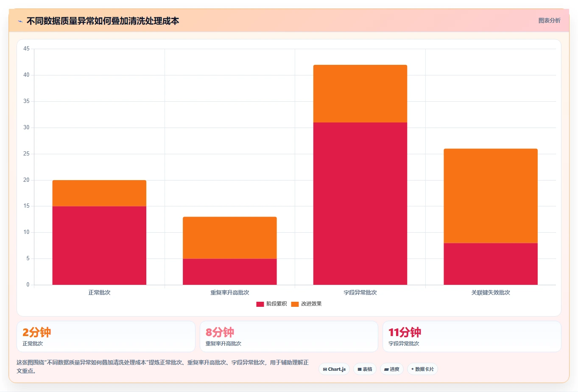
Task: Click the 改进效果 legend label
Action: point(311,304)
